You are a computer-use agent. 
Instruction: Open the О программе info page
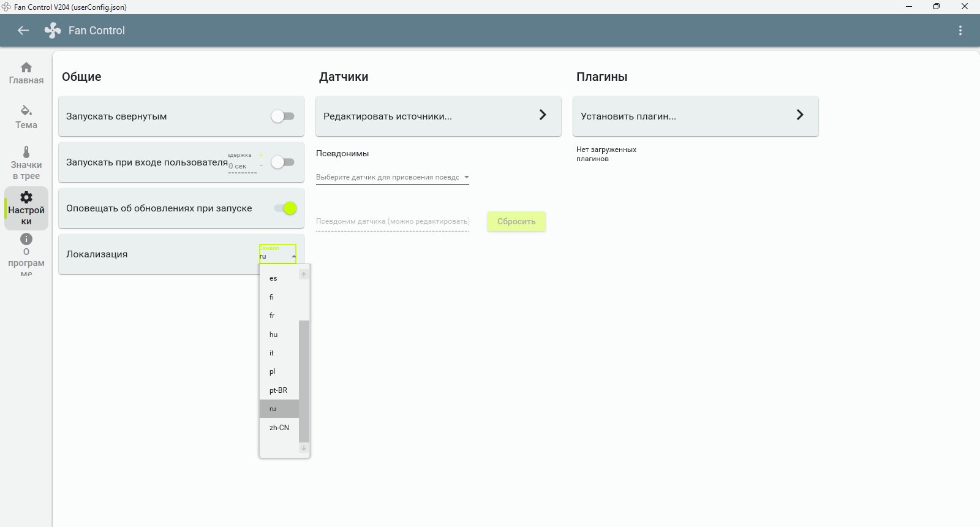click(26, 254)
